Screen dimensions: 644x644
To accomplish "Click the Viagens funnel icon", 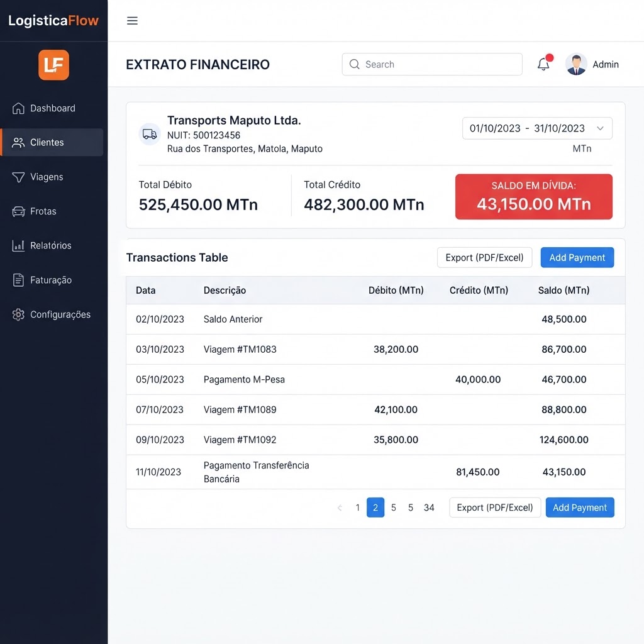I will point(18,177).
